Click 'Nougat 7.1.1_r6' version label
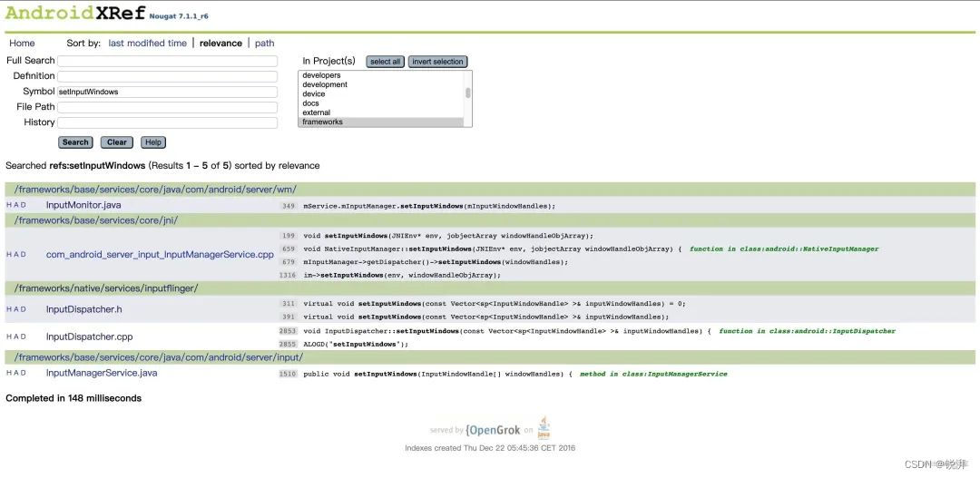The image size is (980, 478). [179, 16]
